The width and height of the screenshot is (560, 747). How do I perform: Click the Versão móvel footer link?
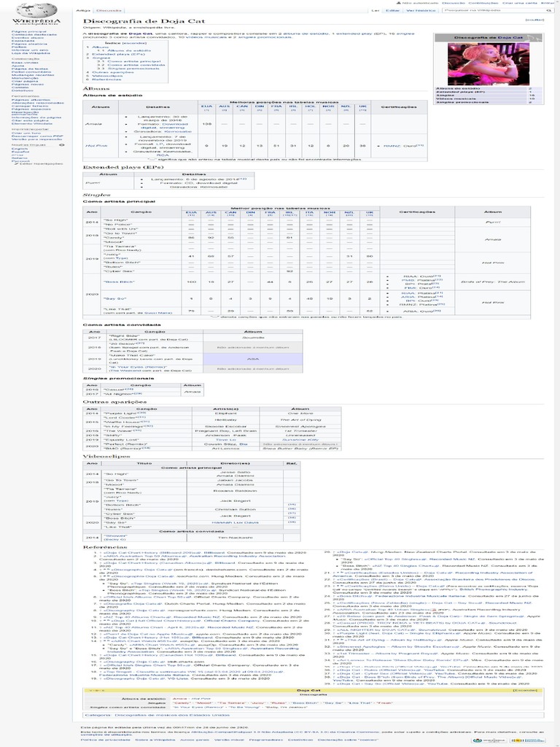tap(228, 740)
